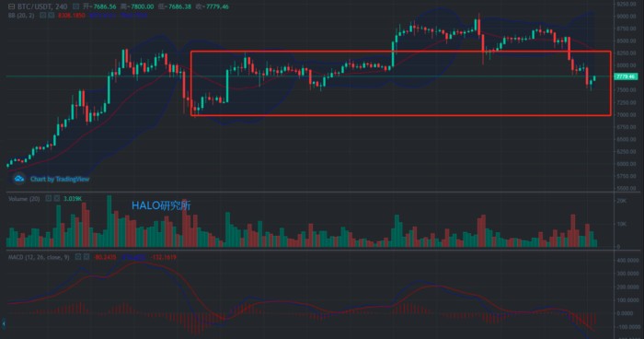Select the red BB value 8308.1850
This screenshot has height=339, width=644.
72,16
